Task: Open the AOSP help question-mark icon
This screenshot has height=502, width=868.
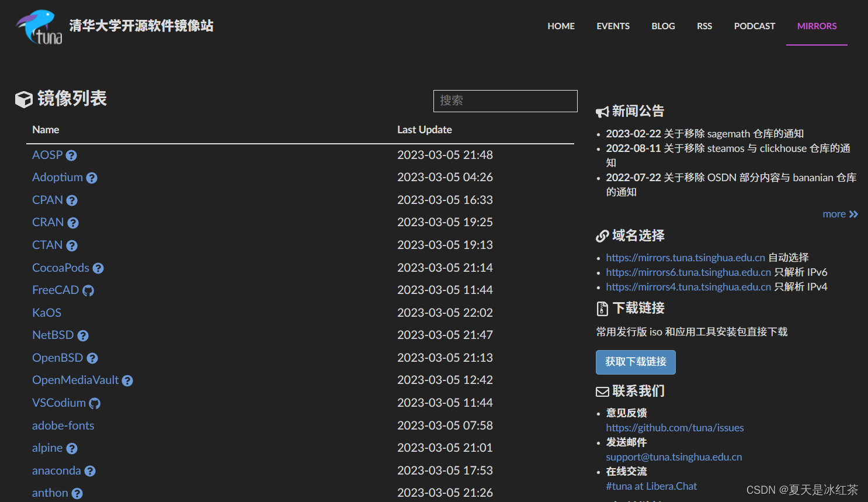Action: 71,155
